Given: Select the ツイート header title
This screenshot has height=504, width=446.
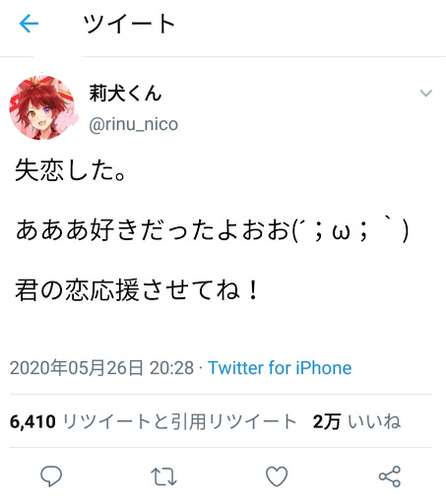Looking at the screenshot, I should click(x=129, y=24).
